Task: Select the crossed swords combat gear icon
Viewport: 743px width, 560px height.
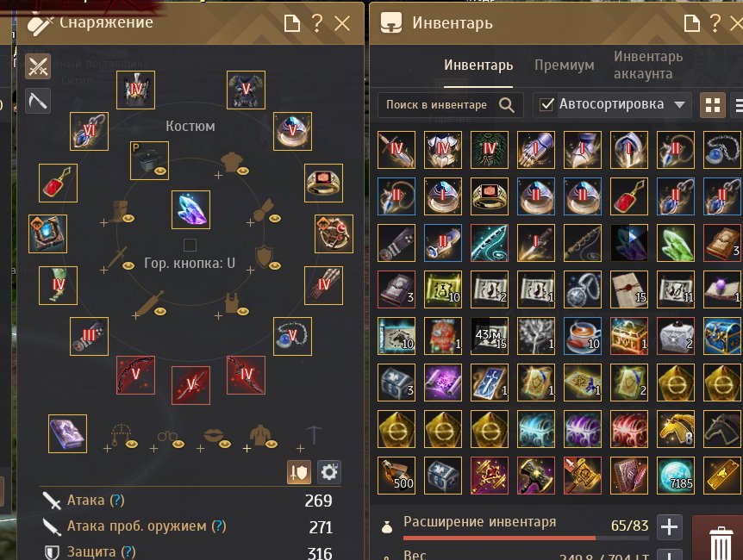Action: coord(37,66)
